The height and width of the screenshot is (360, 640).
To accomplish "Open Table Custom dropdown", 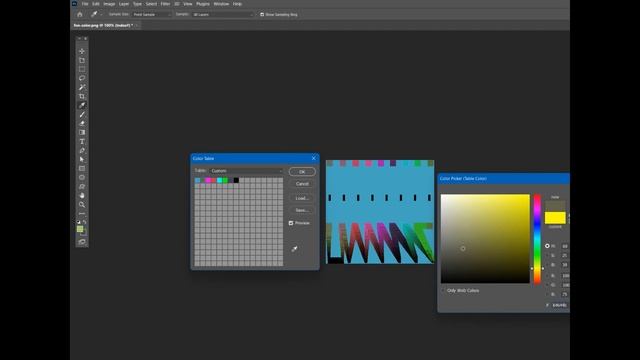I will click(x=246, y=171).
